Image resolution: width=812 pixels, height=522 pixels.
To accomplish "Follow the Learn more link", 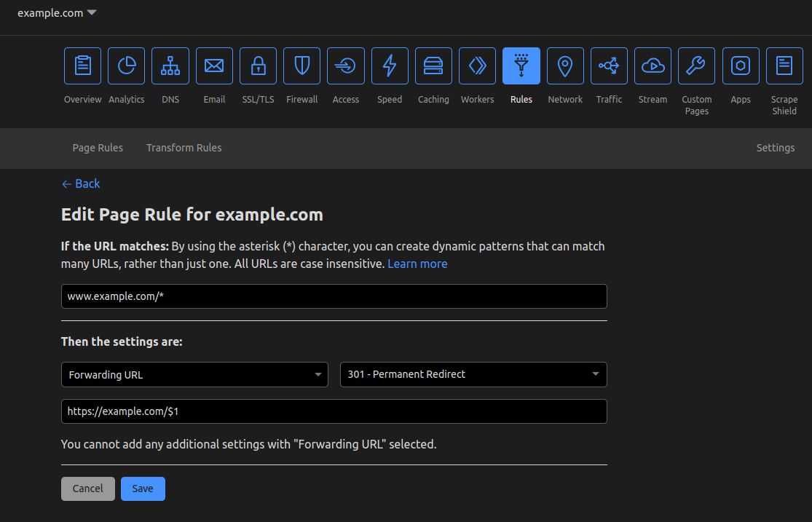I will tap(417, 264).
